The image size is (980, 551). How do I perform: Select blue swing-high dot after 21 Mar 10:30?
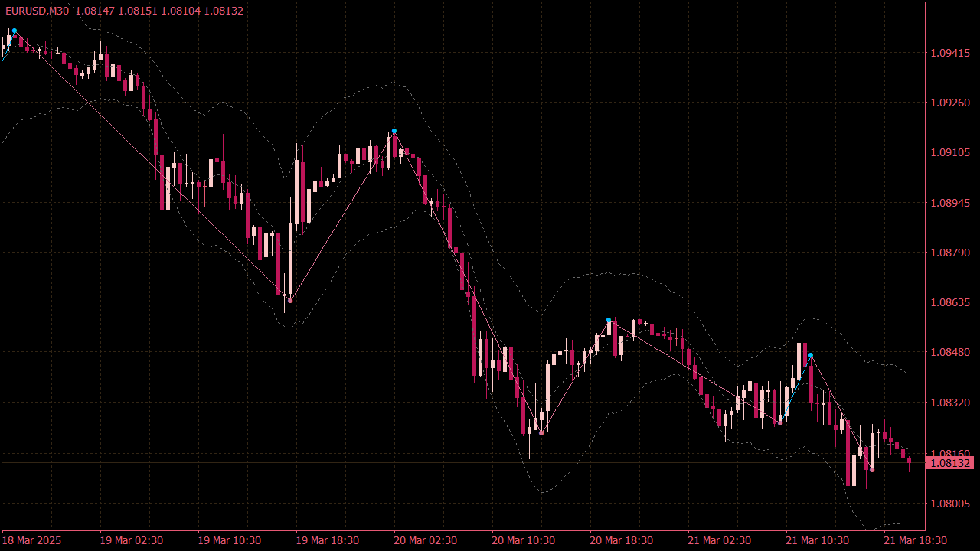tap(811, 355)
